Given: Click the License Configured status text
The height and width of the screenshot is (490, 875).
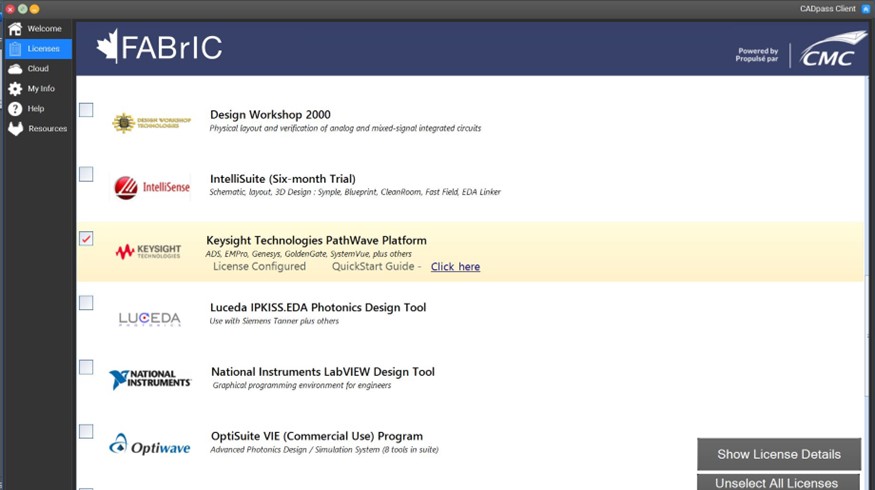Looking at the screenshot, I should point(259,267).
